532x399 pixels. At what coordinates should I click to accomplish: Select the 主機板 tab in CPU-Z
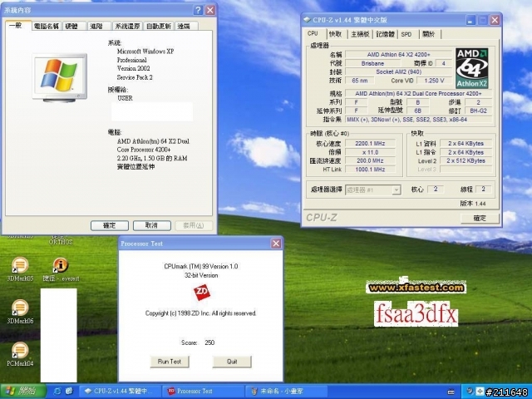pyautogui.click(x=360, y=34)
